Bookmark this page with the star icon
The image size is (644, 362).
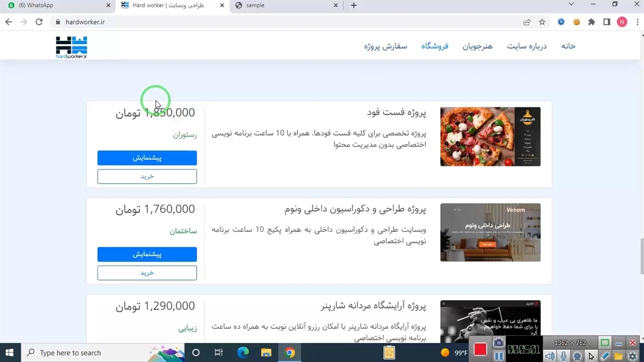click(542, 22)
